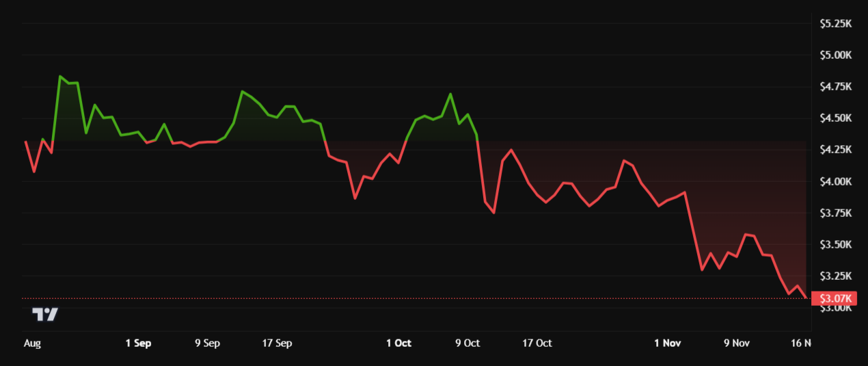
Task: Click the $4.25K price axis label
Action: click(836, 150)
